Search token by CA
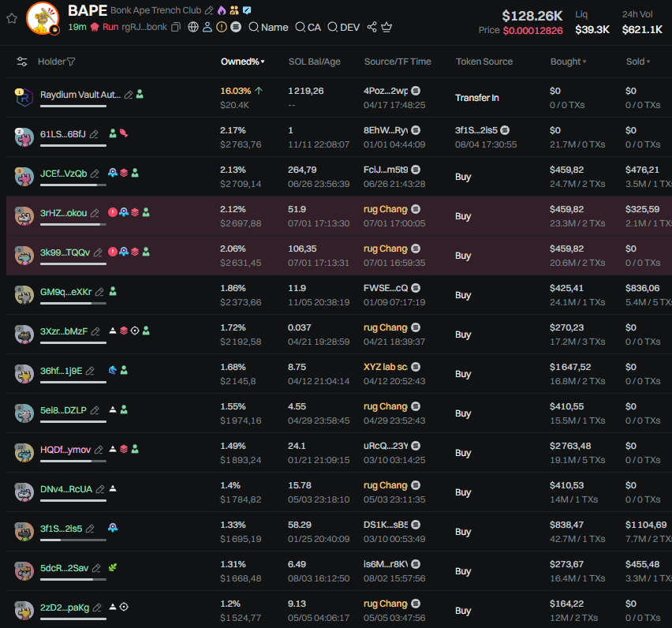Screen dimensions: 672x628 pos(308,28)
